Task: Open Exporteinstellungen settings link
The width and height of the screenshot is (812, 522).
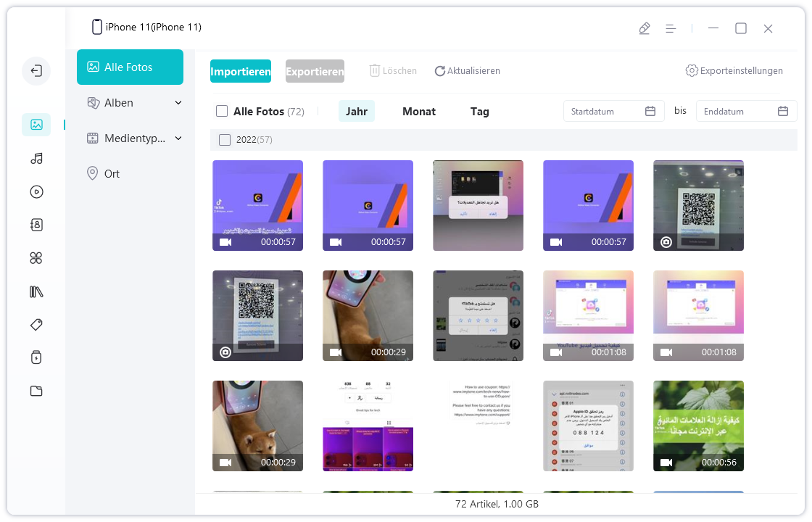Action: point(742,71)
